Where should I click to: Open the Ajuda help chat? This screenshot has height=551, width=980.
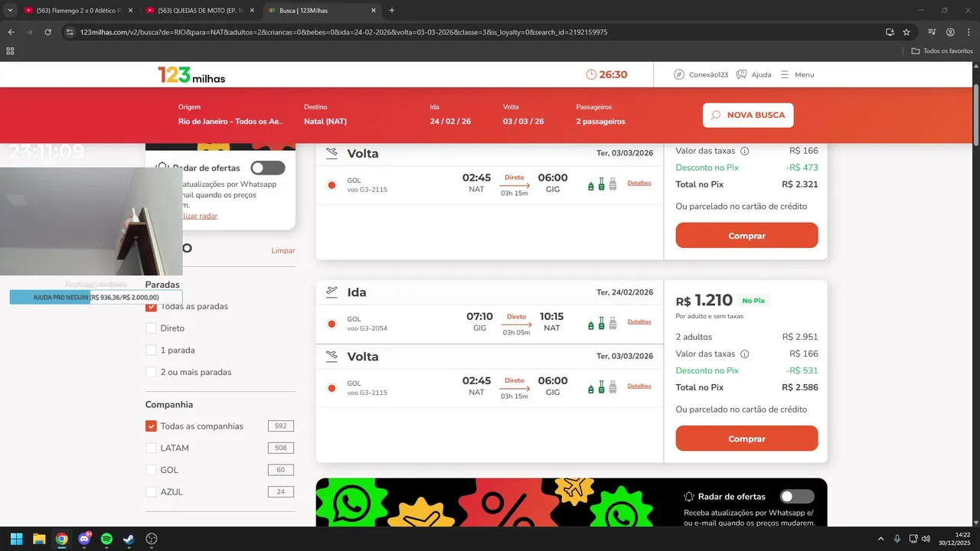[x=753, y=74]
